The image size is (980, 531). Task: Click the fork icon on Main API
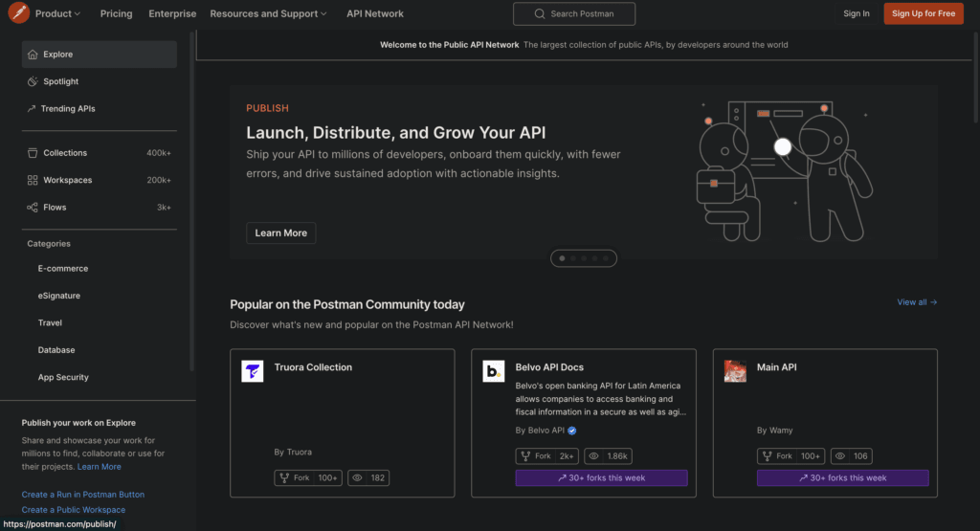click(767, 456)
